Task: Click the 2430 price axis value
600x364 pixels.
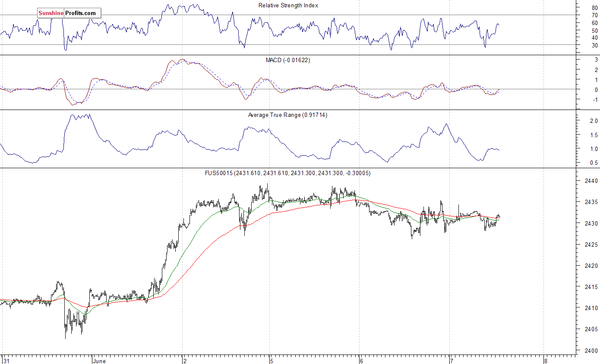Action: coord(592,223)
